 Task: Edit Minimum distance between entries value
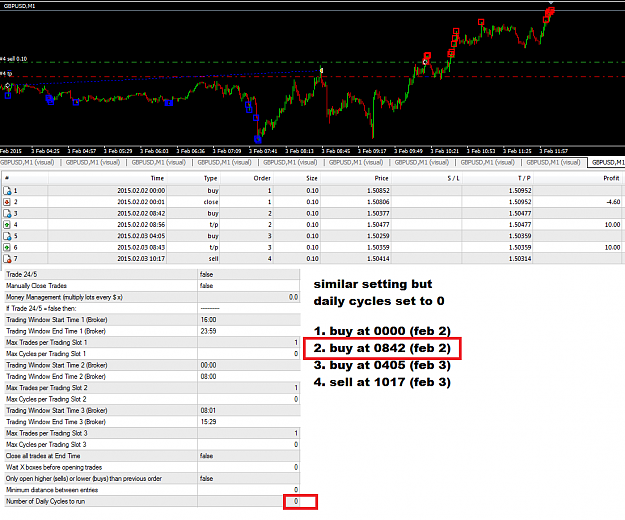click(x=248, y=490)
